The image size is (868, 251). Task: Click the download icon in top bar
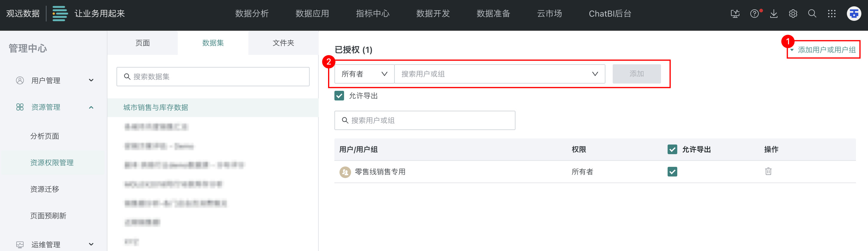[x=774, y=14]
